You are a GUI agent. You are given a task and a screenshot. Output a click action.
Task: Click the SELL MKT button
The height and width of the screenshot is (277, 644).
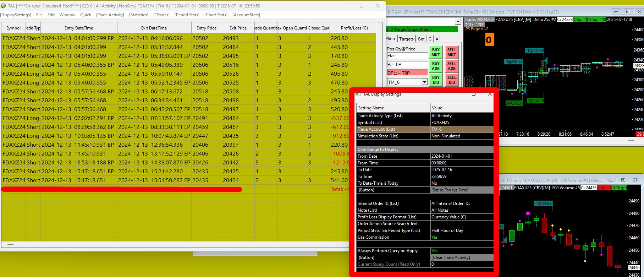tap(452, 52)
